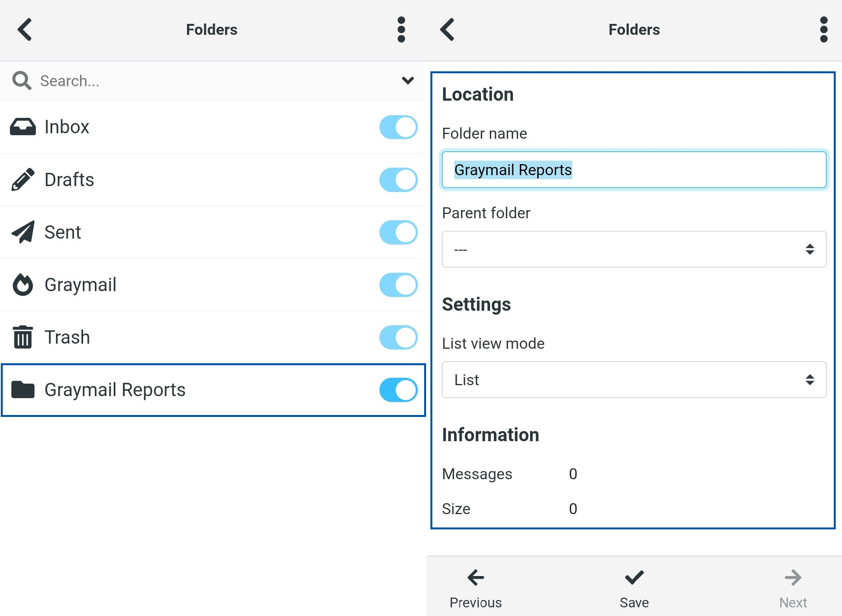Click the Previous button
Screen dimensions: 842x616
point(475,589)
